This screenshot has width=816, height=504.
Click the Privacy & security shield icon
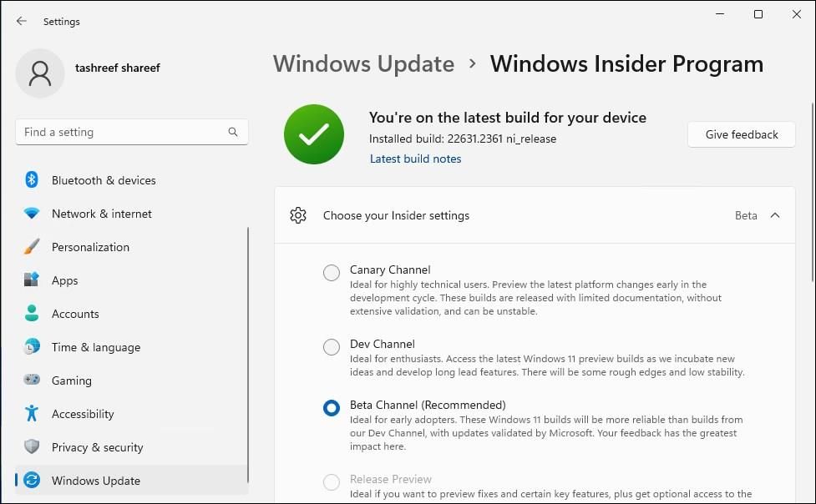click(x=31, y=447)
